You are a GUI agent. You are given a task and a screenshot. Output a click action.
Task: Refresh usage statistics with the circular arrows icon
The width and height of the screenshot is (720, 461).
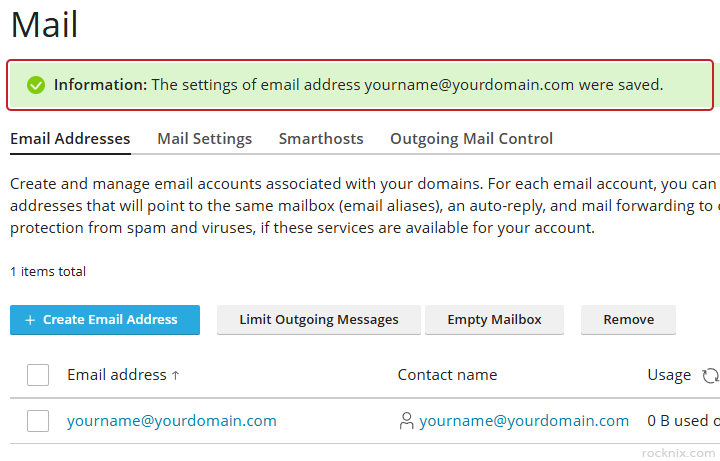pos(710,376)
